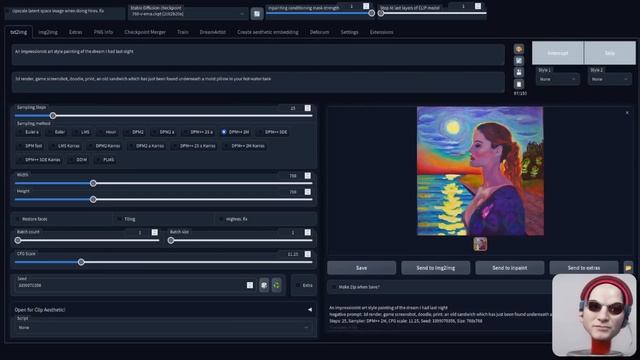
Task: Click the positive prompt text box
Action: click(258, 55)
